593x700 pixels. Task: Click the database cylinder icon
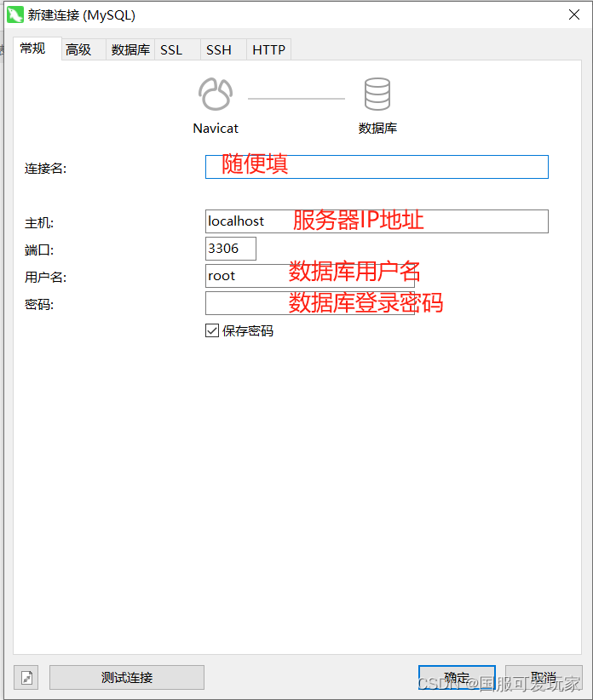tap(377, 95)
